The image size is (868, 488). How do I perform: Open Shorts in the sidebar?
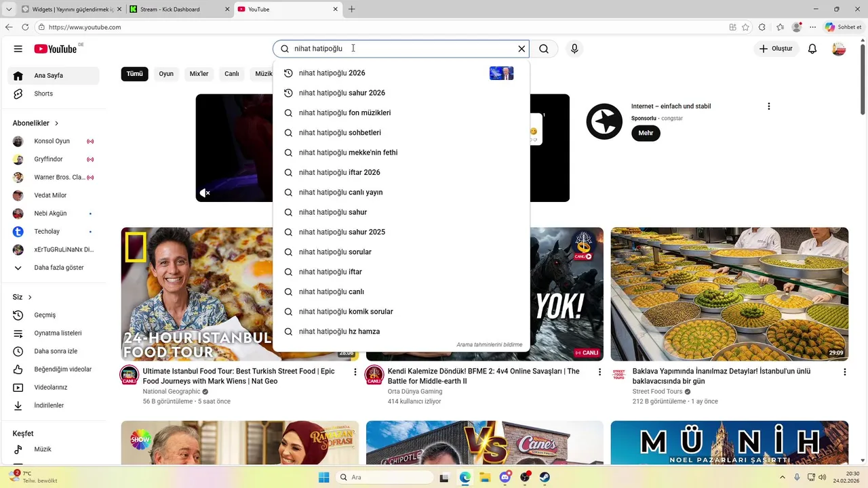54,94
